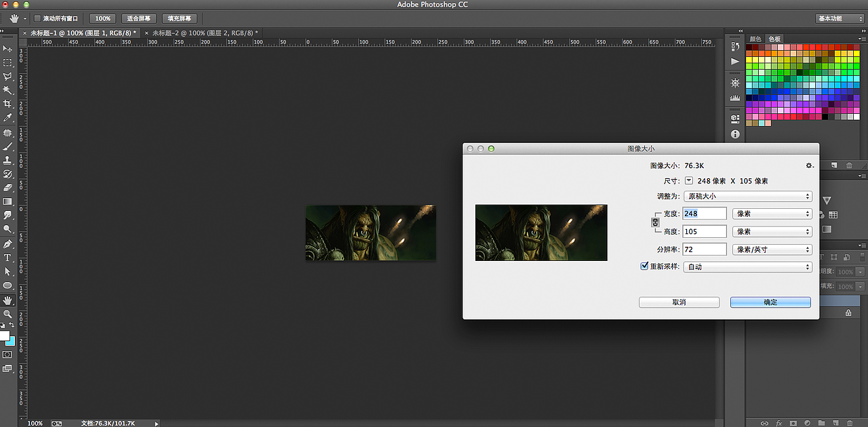Select the Gradient tool
868x427 pixels.
point(7,202)
